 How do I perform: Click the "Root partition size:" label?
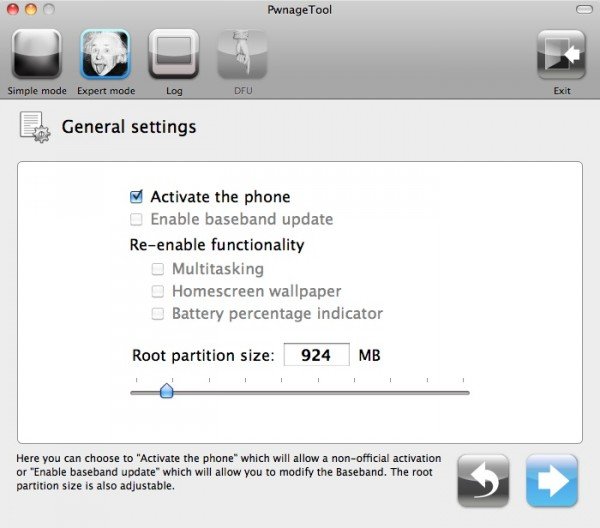click(203, 355)
